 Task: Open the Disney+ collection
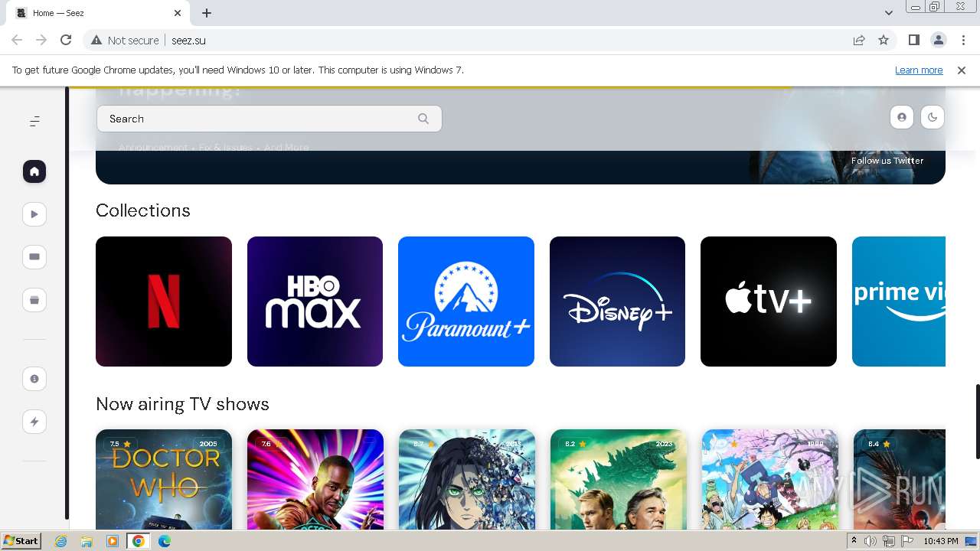coord(617,302)
